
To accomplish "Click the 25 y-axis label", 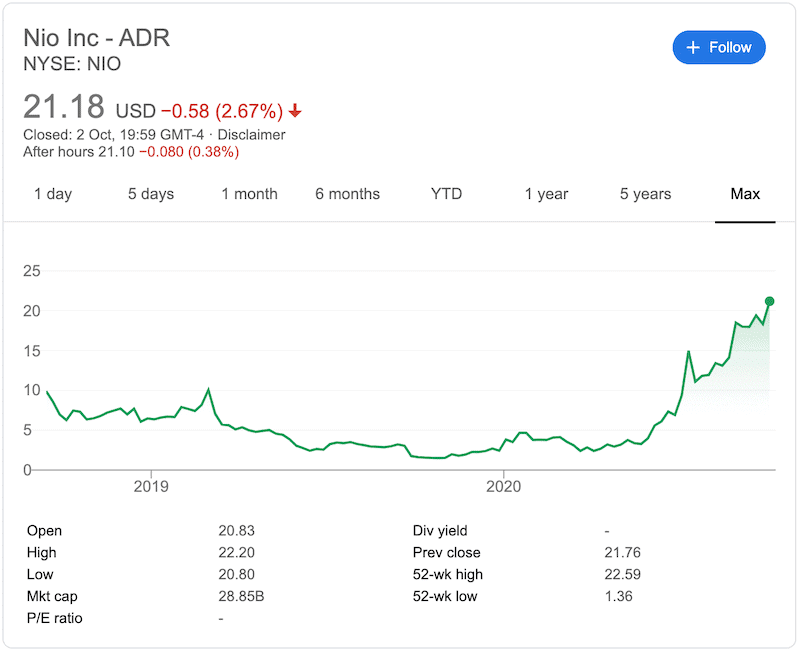I will (x=32, y=271).
